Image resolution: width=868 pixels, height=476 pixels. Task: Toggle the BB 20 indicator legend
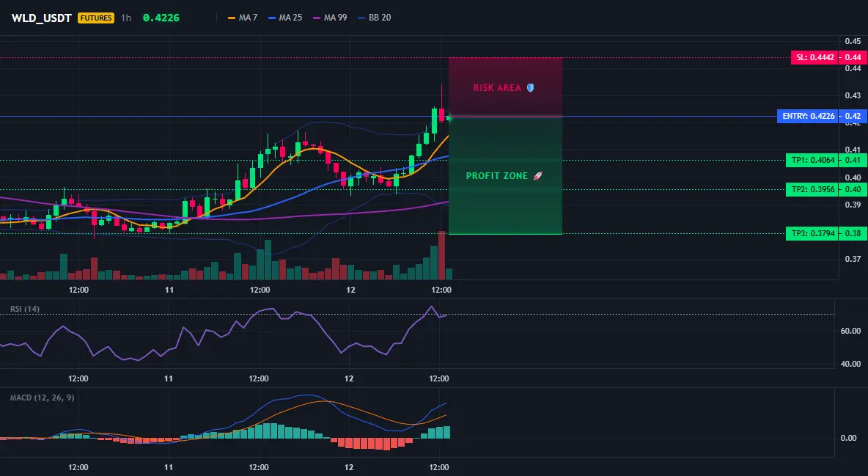click(x=375, y=18)
